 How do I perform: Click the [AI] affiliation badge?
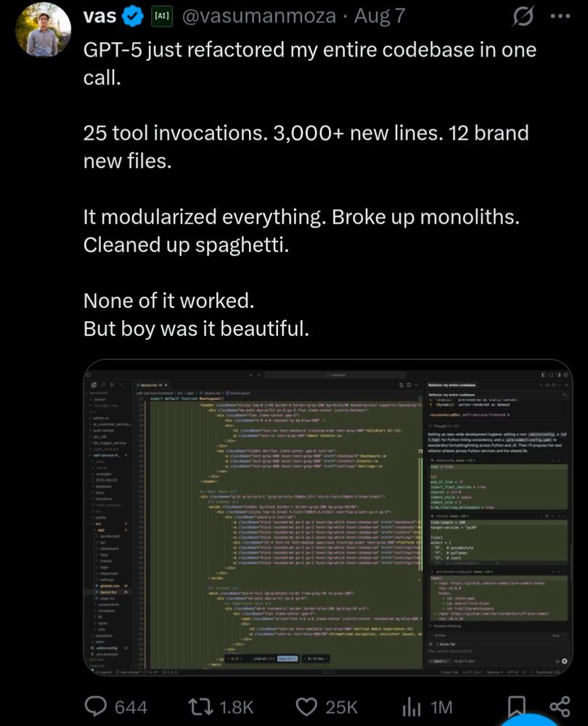coord(161,16)
